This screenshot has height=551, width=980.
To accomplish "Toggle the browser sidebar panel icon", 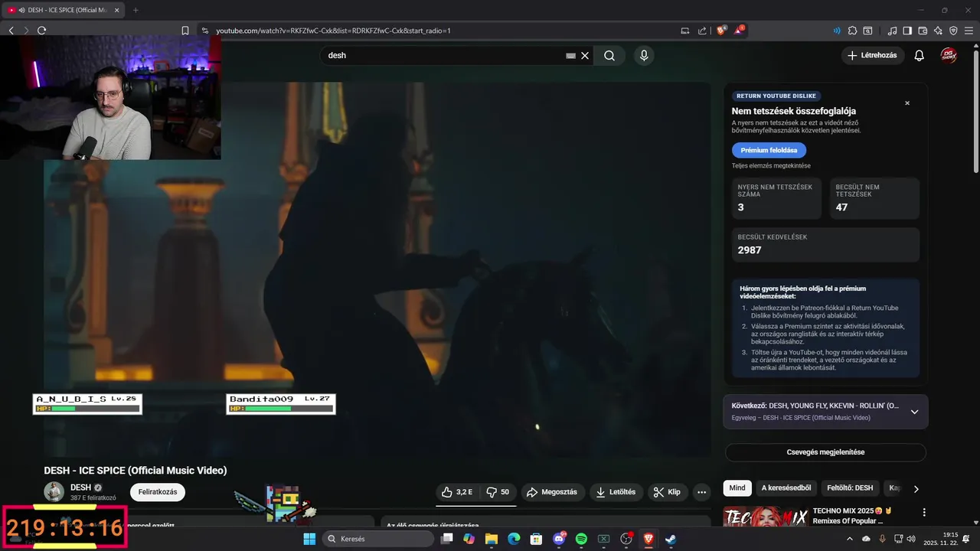I will (907, 31).
